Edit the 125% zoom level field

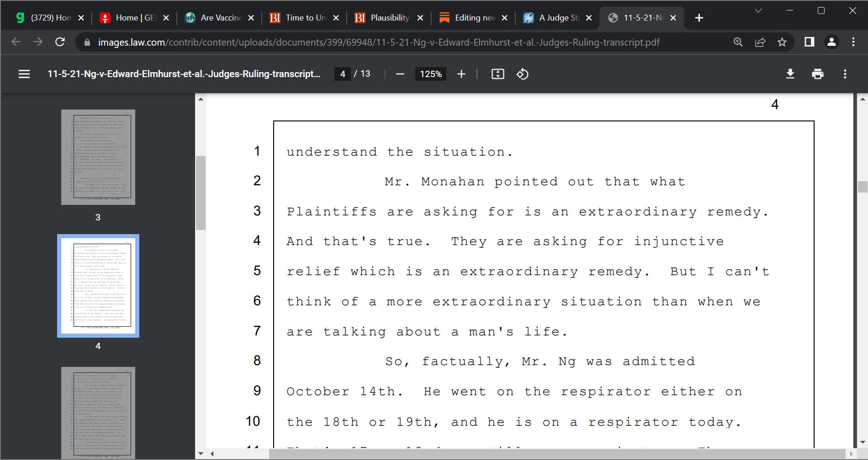point(431,74)
